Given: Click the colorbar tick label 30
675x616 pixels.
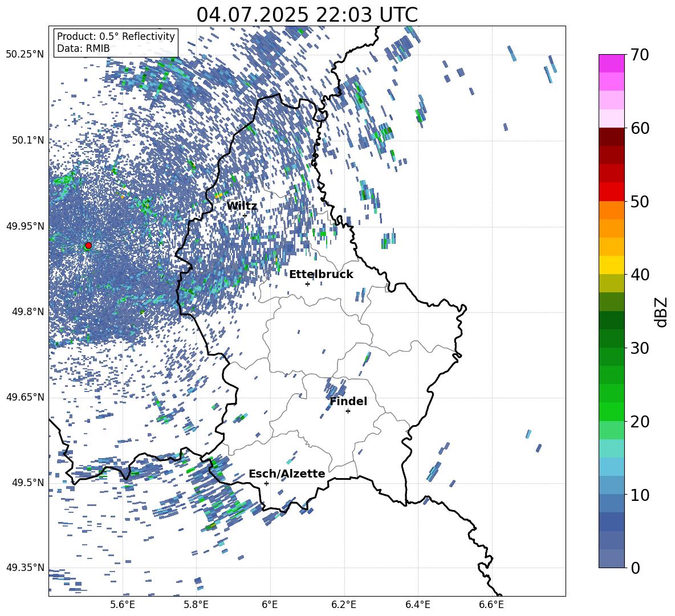Looking at the screenshot, I should tap(640, 348).
